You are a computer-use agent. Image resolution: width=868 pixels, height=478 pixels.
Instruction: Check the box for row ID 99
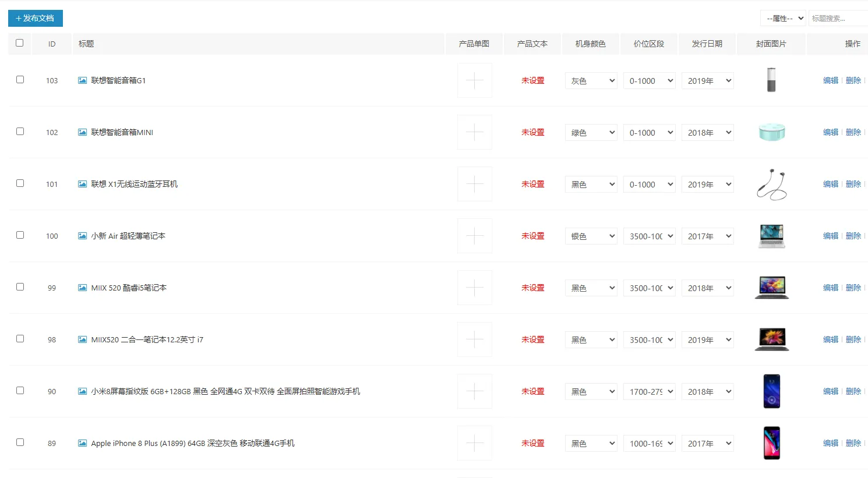pyautogui.click(x=20, y=287)
